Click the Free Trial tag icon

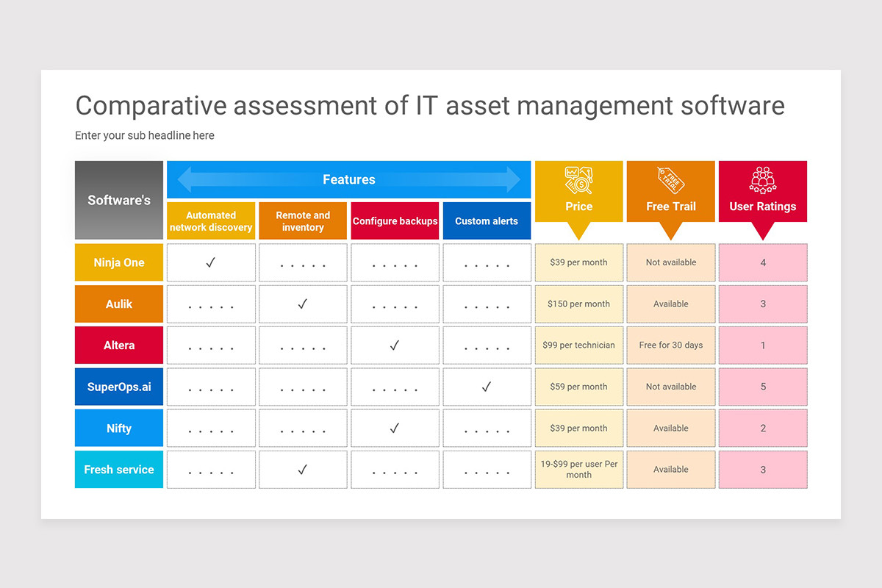coord(670,180)
